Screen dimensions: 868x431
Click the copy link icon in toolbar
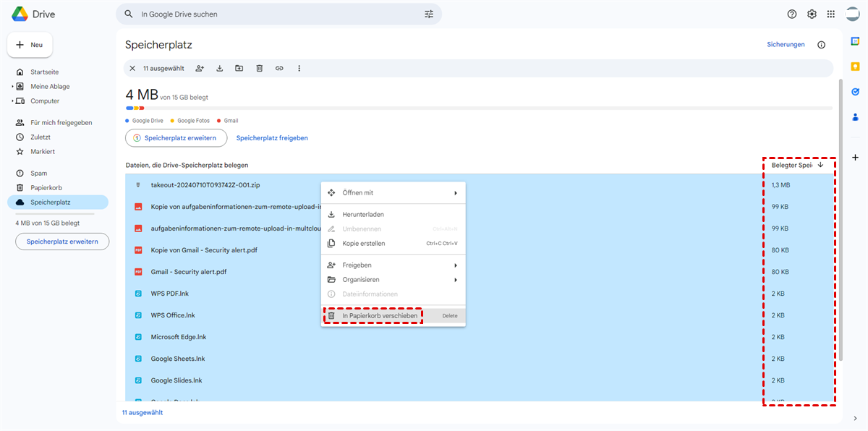pos(279,68)
